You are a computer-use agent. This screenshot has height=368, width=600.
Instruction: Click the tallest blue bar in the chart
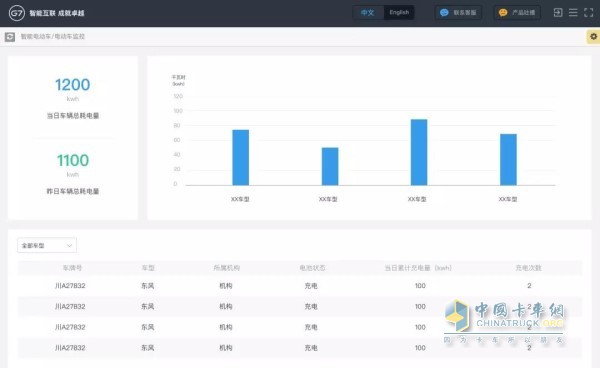coord(419,152)
